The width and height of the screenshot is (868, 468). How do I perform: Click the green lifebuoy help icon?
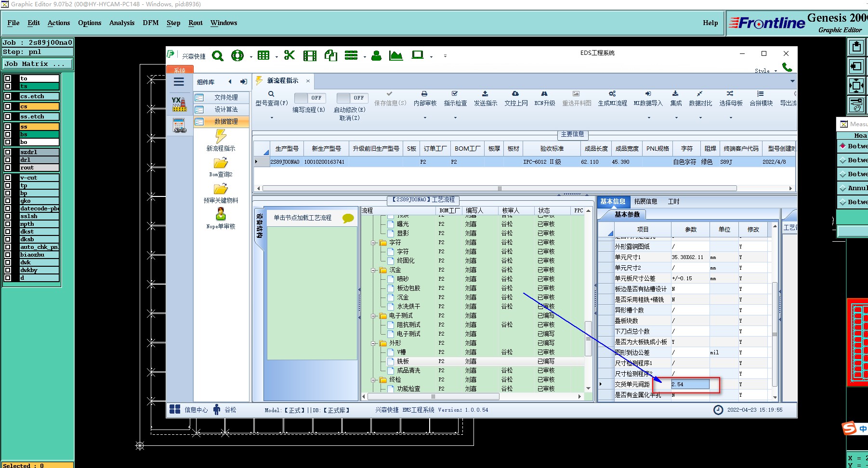pos(237,56)
